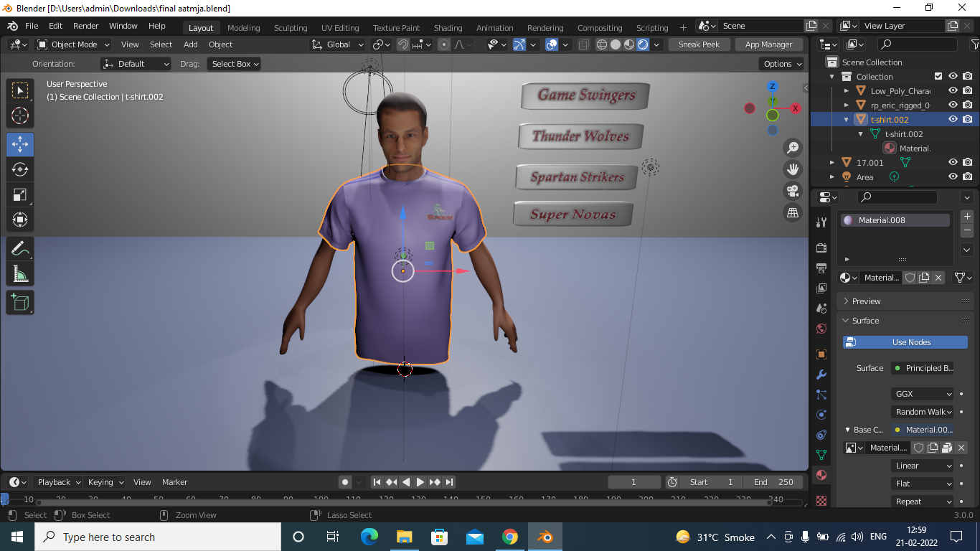Open the Random Walk subsurface dropdown
980x551 pixels.
[x=923, y=412]
